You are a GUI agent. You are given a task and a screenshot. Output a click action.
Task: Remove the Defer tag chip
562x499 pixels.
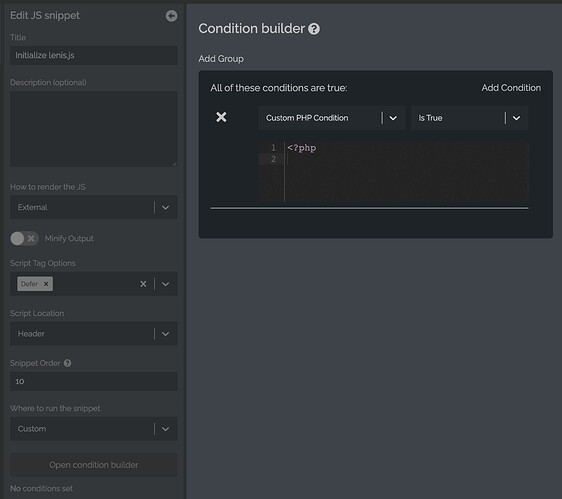(x=46, y=284)
